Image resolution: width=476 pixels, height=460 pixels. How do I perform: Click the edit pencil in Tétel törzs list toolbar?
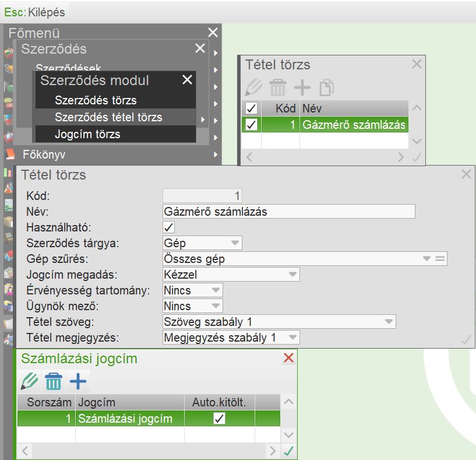(x=253, y=87)
